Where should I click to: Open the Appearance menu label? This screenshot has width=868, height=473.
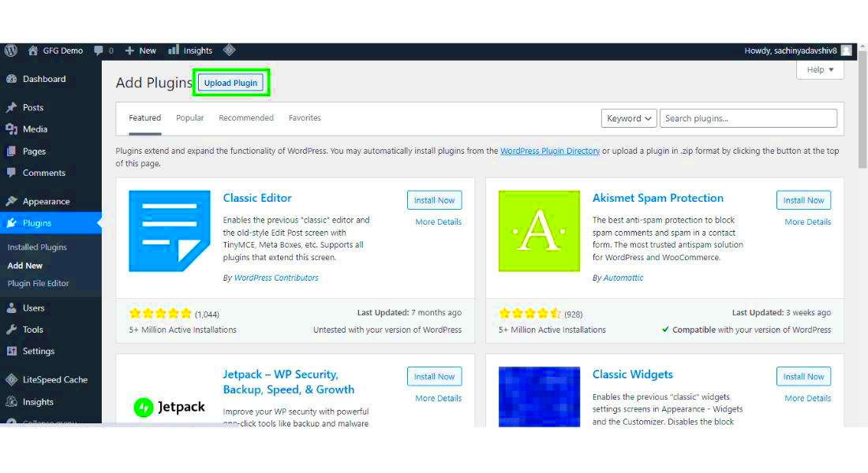click(46, 201)
